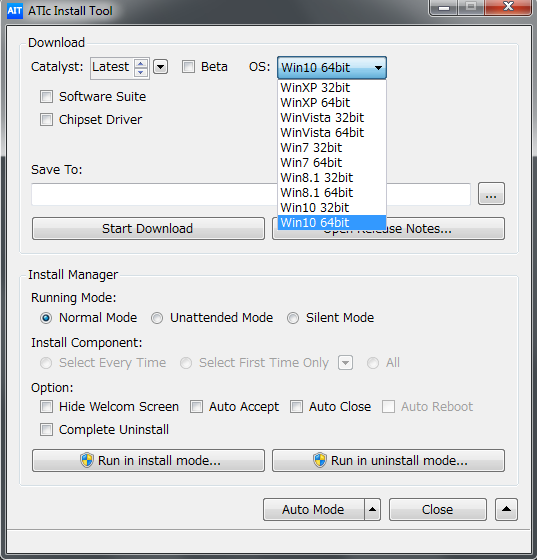
Task: Click Start Download button
Action: pyautogui.click(x=148, y=229)
